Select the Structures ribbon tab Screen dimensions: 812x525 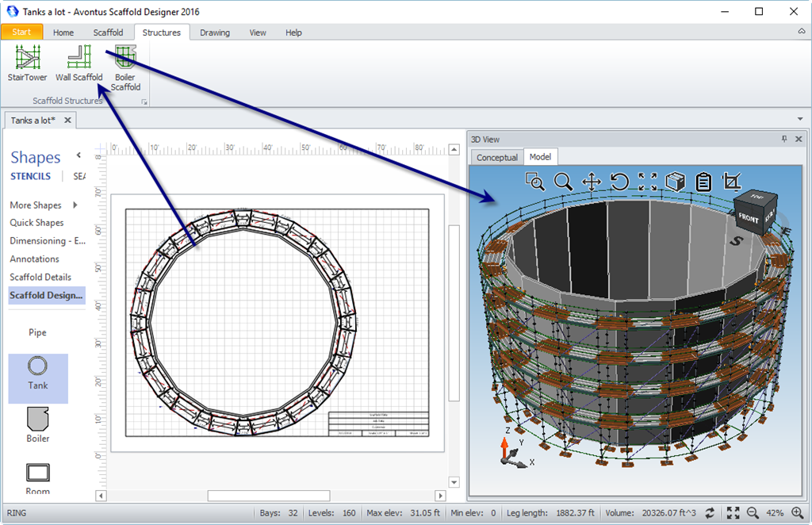tap(162, 32)
